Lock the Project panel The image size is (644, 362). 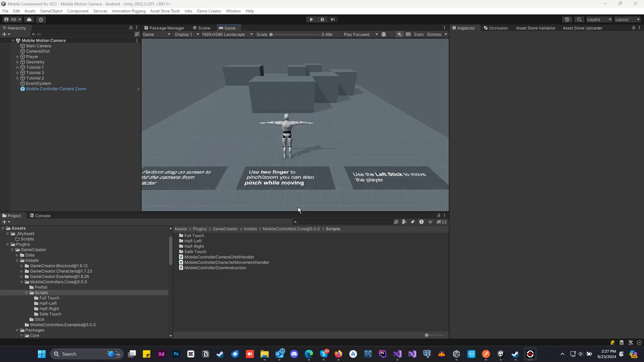(x=439, y=216)
